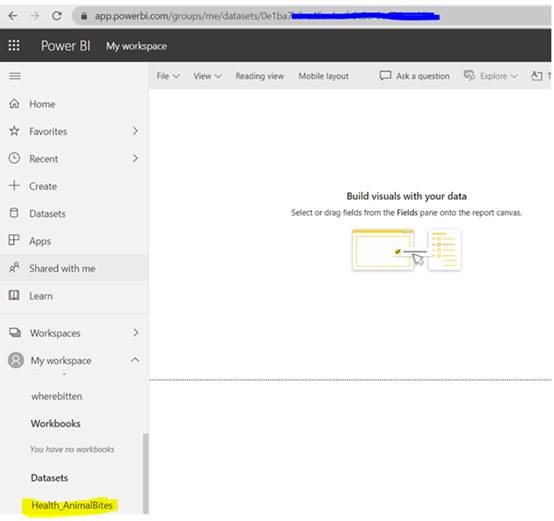Click the Recent clock icon

tap(14, 158)
